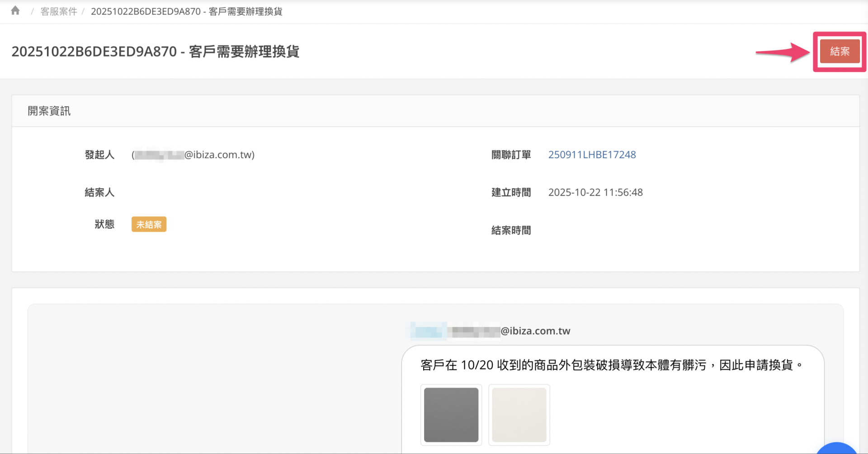Viewport: 868px width, 454px height.
Task: Click the 建立時間 field label
Action: 511,192
